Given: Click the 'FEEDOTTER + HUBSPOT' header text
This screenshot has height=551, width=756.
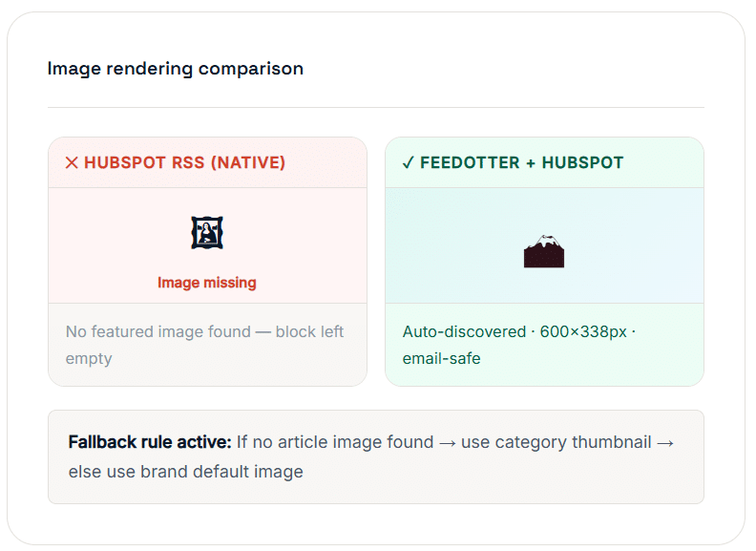Looking at the screenshot, I should coord(522,162).
